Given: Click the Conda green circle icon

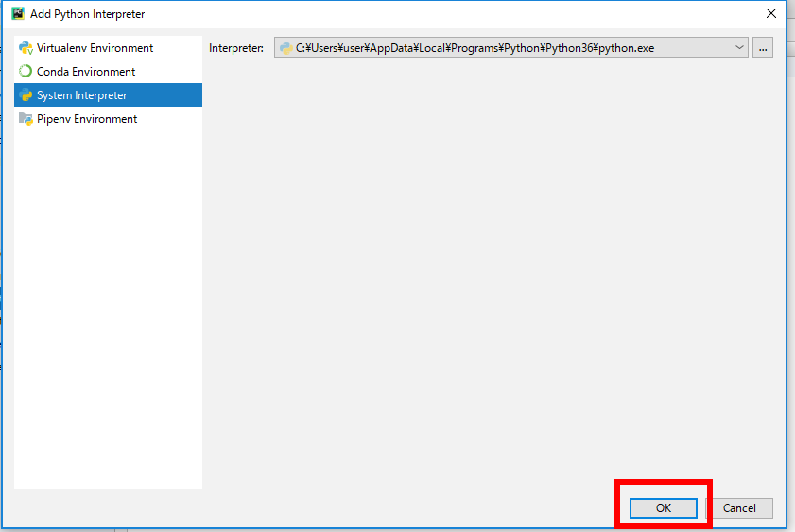Looking at the screenshot, I should [26, 72].
